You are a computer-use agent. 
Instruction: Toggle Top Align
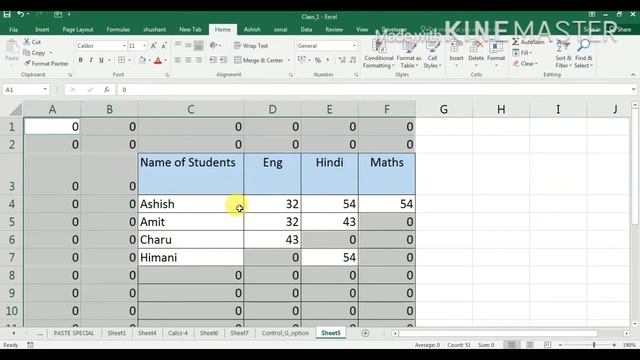point(178,45)
